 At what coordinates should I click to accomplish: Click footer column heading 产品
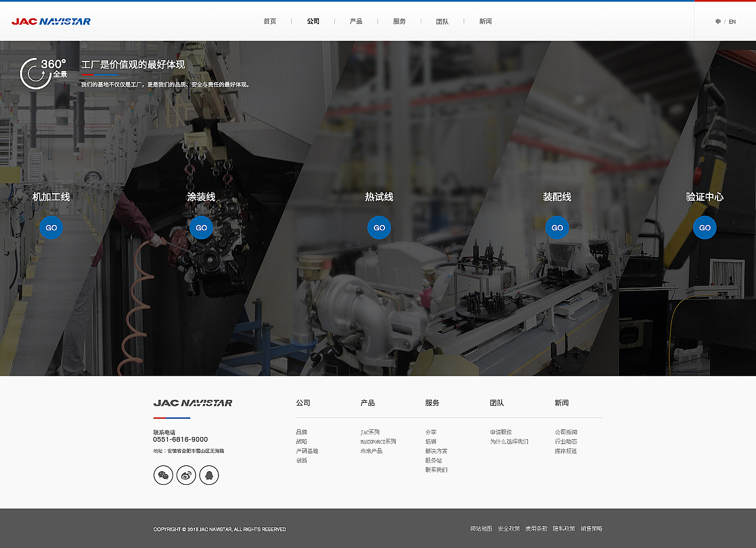coord(367,403)
